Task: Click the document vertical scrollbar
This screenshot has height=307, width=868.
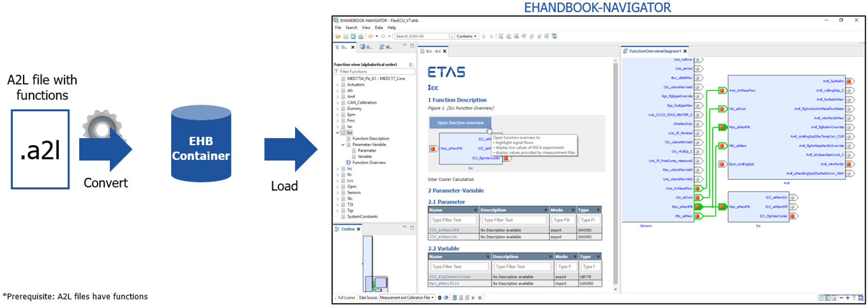Action: 615,174
